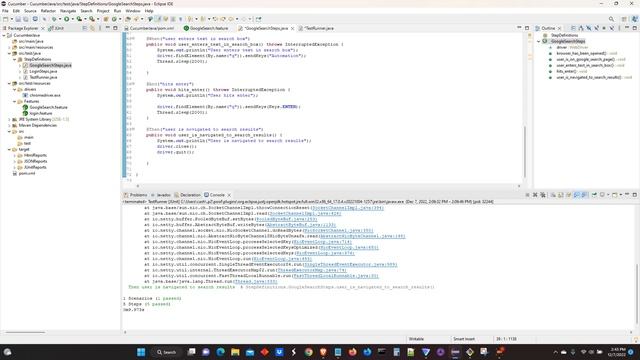Open Brave browser from the taskbar
This screenshot has width=640, height=360.
click(x=323, y=352)
